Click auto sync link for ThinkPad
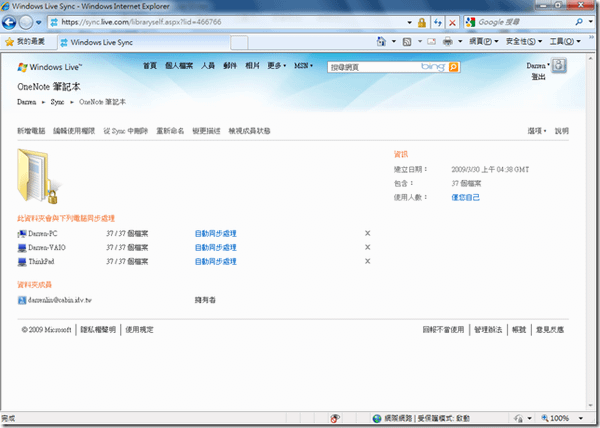The image size is (600, 428). (215, 262)
